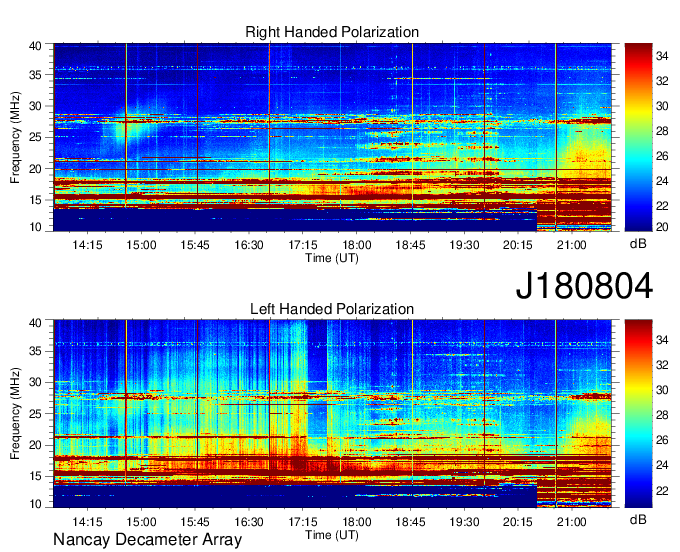Click the 34 dB value on Left Handed colorbar
This screenshot has width=680, height=552.
pyautogui.click(x=662, y=340)
